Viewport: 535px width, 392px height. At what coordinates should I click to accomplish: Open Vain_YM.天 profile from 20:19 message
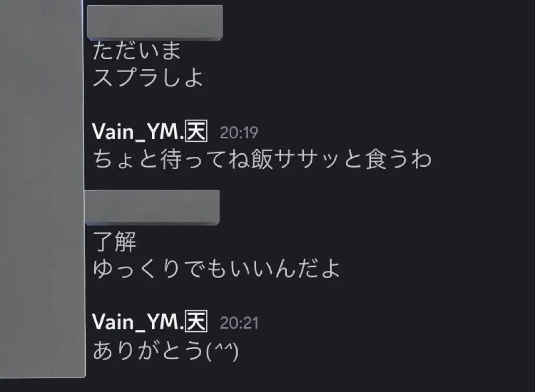tap(150, 132)
